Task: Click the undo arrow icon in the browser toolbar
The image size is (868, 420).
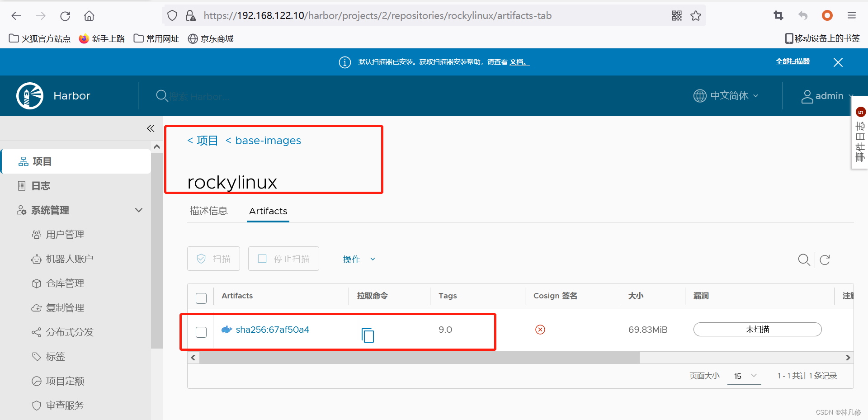Action: point(803,16)
